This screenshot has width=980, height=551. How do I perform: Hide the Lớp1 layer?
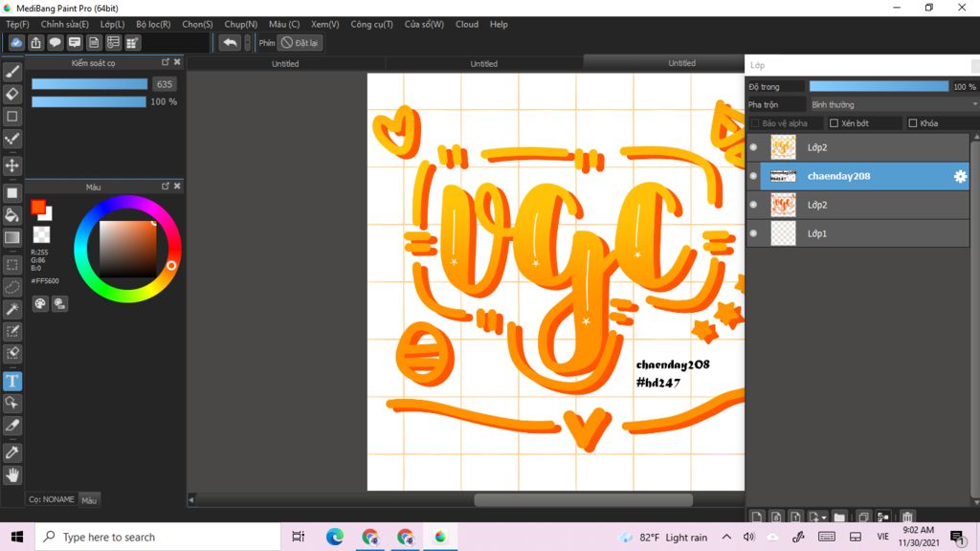pyautogui.click(x=753, y=233)
